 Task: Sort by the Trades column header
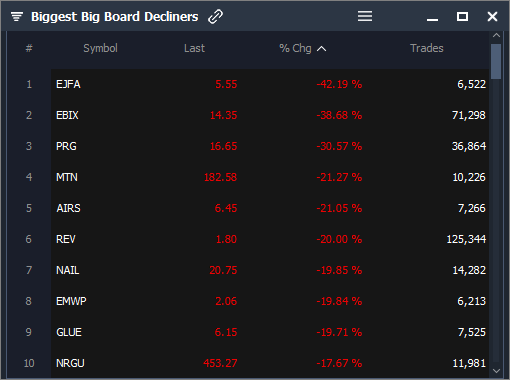[x=427, y=48]
